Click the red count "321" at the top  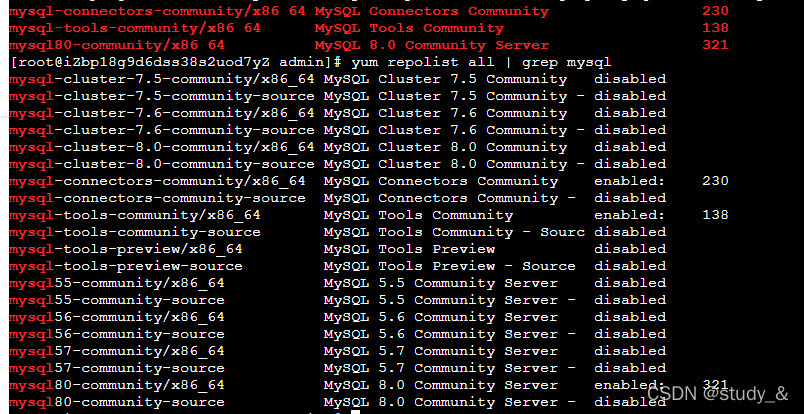pyautogui.click(x=715, y=45)
